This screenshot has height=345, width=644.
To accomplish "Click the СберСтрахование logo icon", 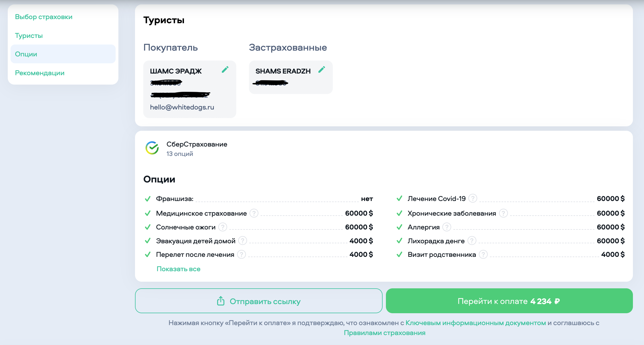I will (152, 148).
